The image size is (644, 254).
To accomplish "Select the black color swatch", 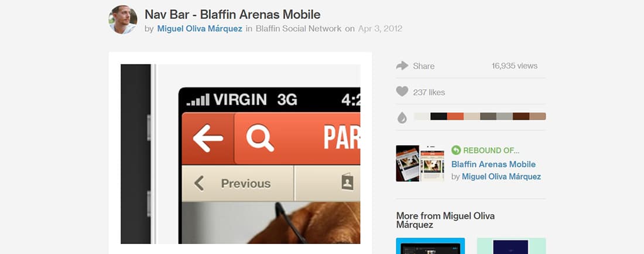I will pyautogui.click(x=439, y=116).
